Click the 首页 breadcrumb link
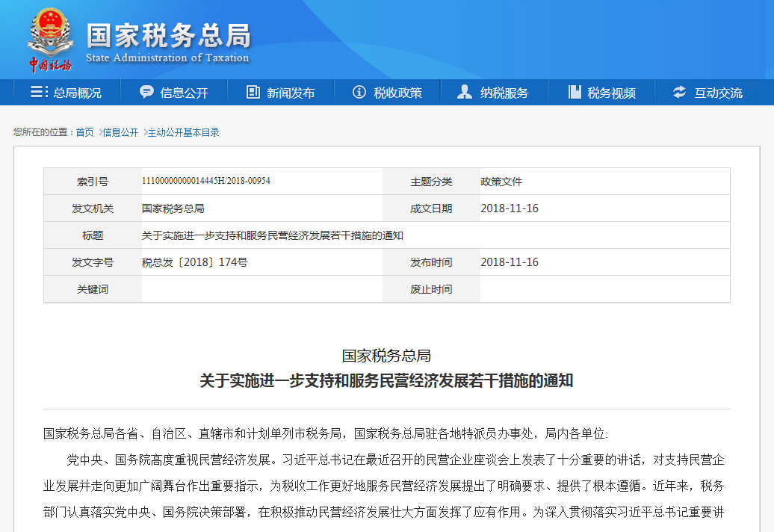Viewport: 774px width, 532px height. click(x=84, y=132)
